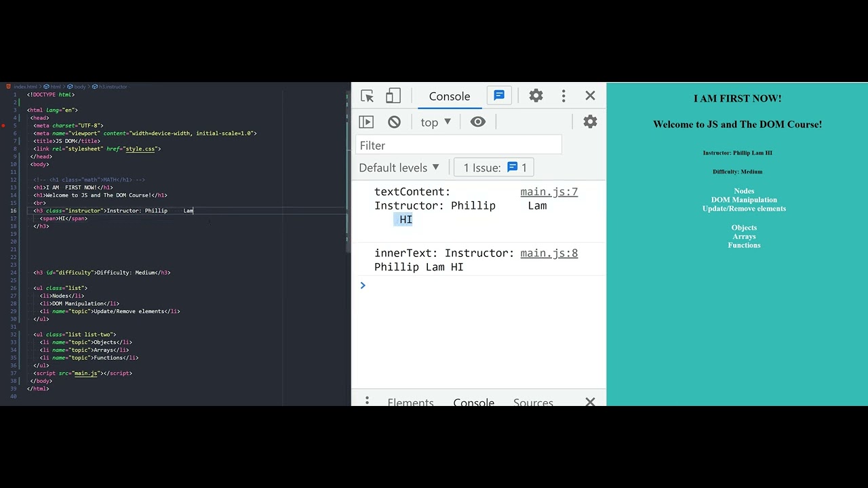Open the Console tab at top
Viewport: 868px width, 488px height.
[449, 96]
